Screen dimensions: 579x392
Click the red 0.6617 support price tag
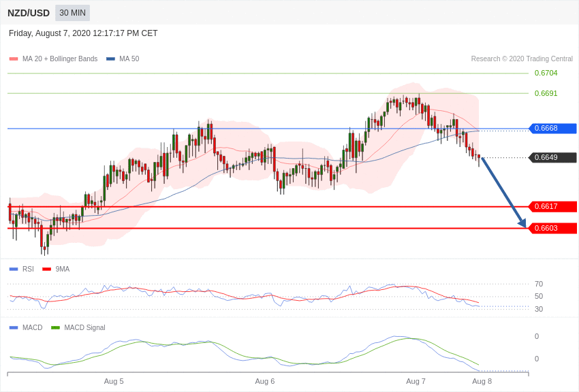tap(553, 206)
